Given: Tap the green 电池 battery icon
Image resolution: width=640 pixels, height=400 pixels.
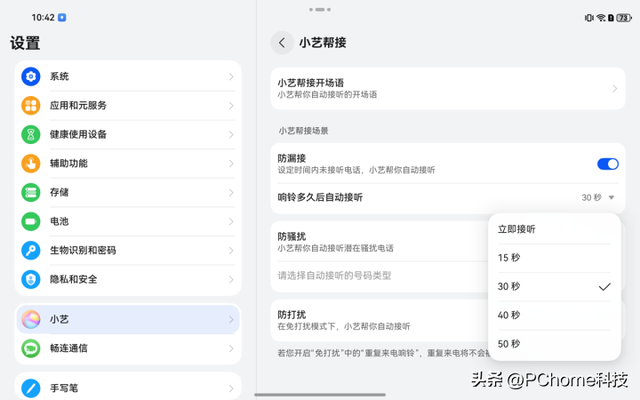Looking at the screenshot, I should pyautogui.click(x=31, y=221).
